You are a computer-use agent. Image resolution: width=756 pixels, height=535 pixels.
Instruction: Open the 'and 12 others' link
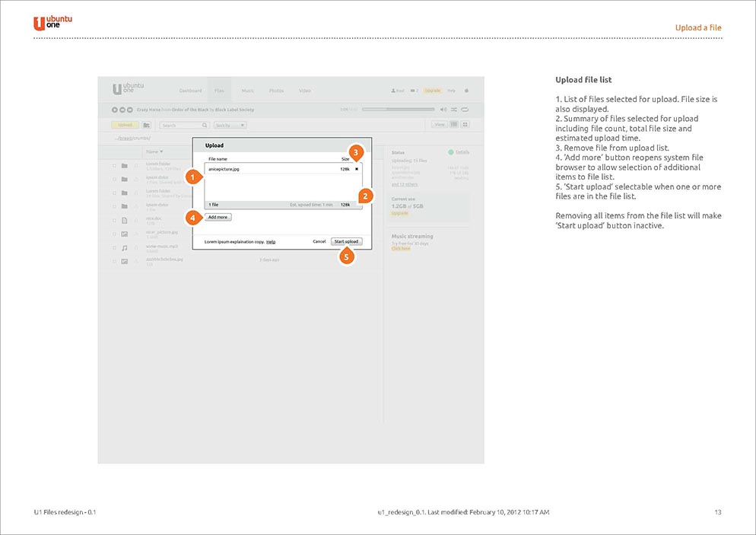(405, 184)
